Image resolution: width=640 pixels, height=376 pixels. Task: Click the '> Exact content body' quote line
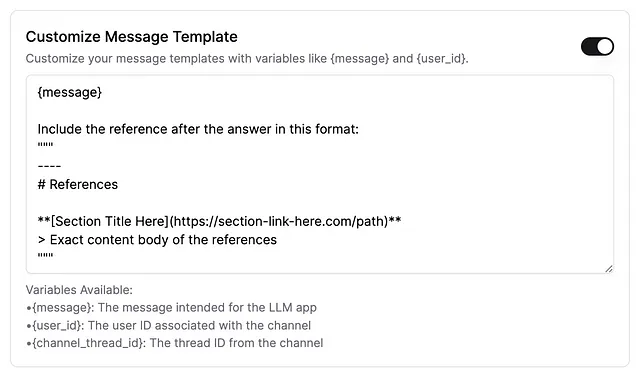point(157,240)
